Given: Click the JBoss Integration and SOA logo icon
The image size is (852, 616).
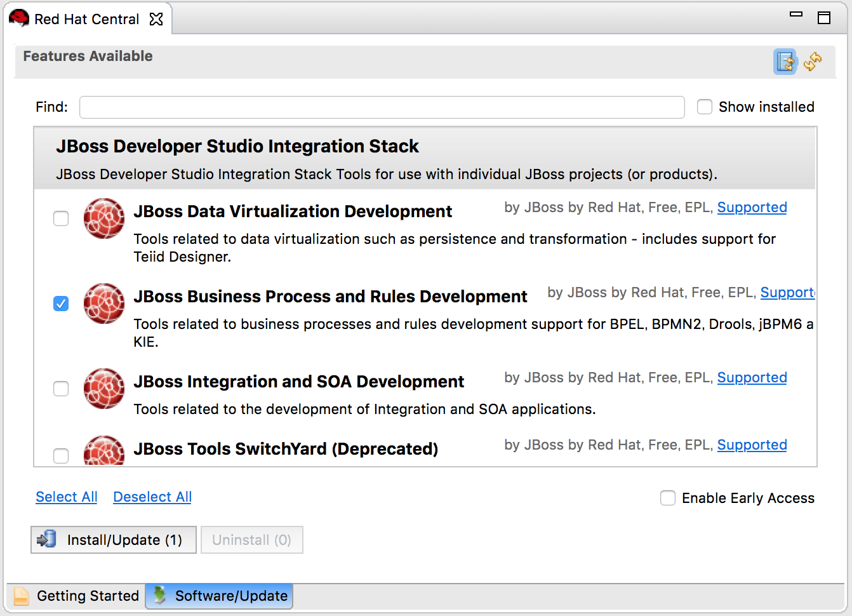Looking at the screenshot, I should coord(103,389).
